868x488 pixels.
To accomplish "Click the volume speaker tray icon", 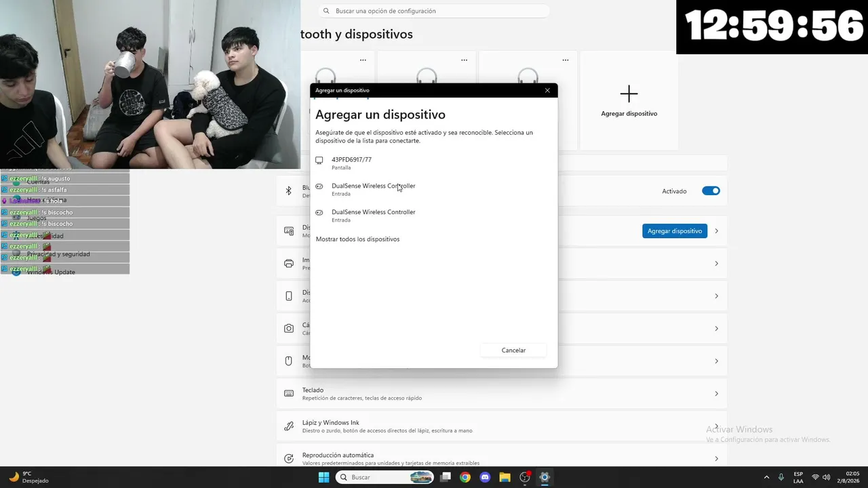I will click(827, 477).
